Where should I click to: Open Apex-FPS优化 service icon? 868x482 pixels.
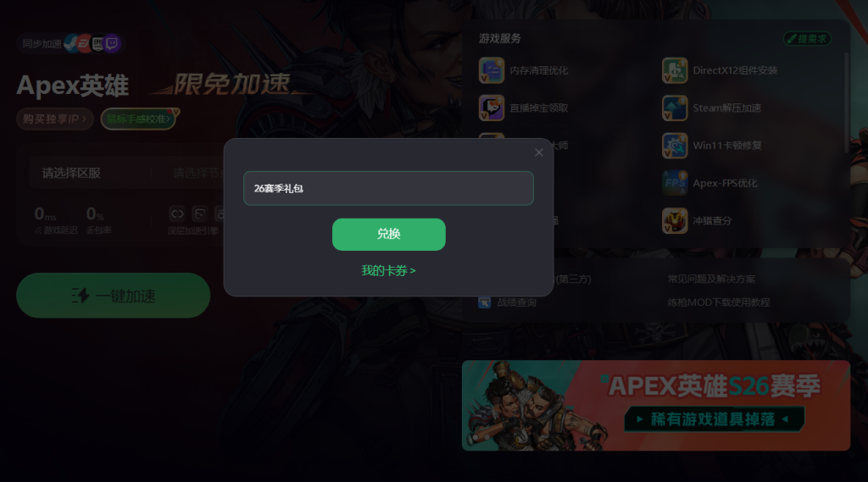674,183
